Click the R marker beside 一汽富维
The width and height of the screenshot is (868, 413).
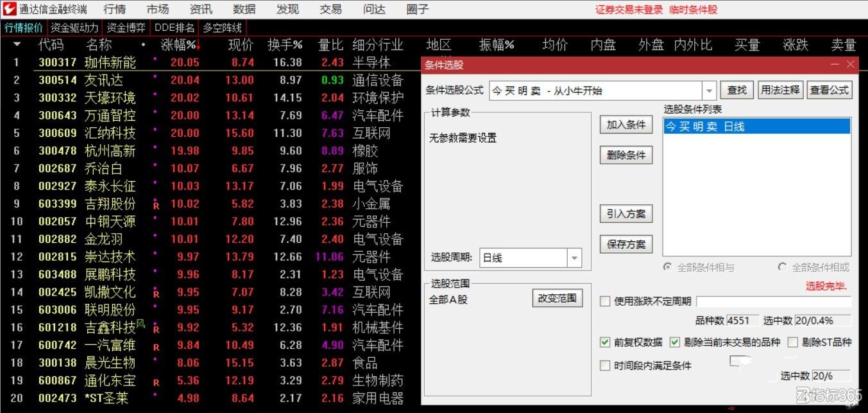(156, 347)
